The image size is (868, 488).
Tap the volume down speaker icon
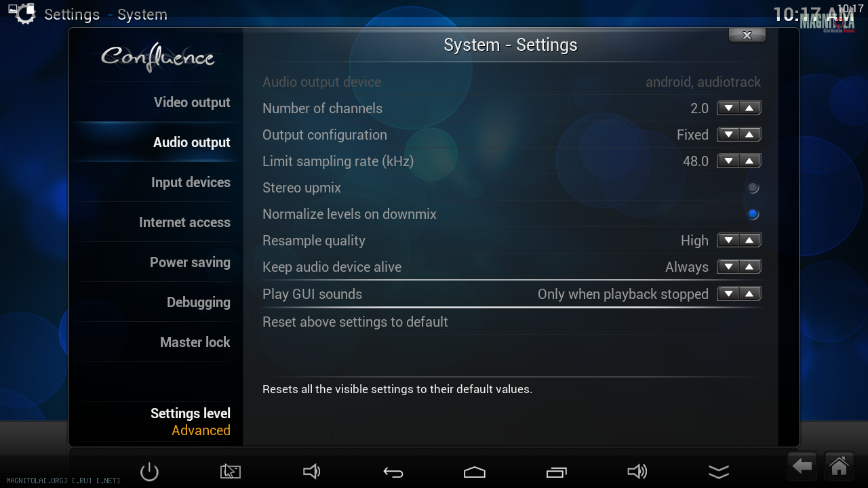pyautogui.click(x=311, y=472)
